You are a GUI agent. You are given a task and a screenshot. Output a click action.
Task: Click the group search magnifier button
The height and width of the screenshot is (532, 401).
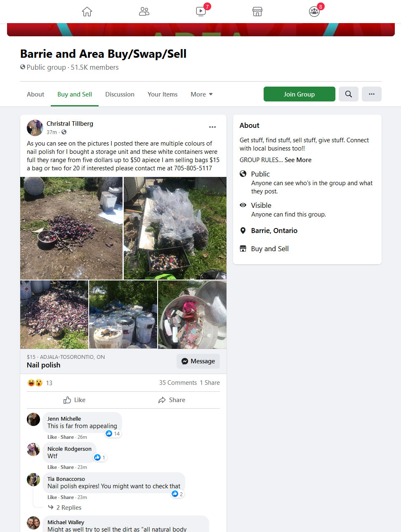(349, 94)
